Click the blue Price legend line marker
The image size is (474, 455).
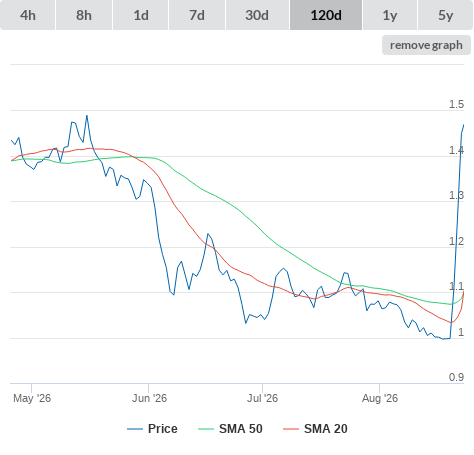[135, 429]
